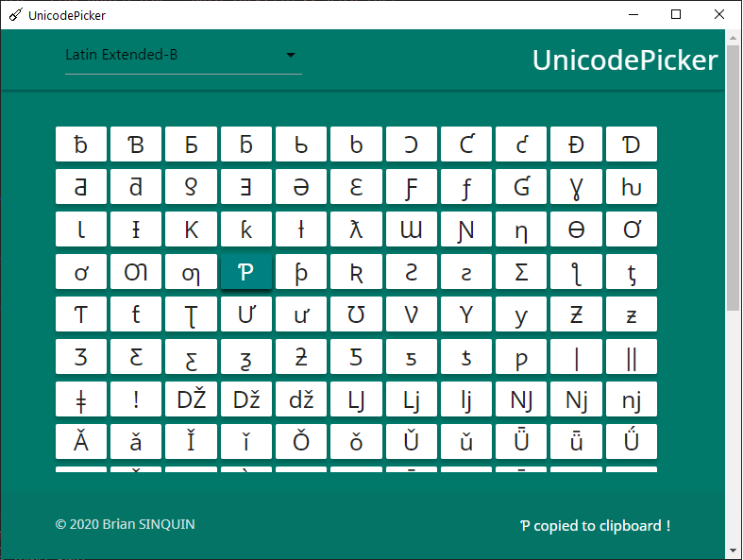Viewport: 743px width, 560px height.
Task: Copy the ƕ (hv ligature) character
Action: [x=632, y=187]
